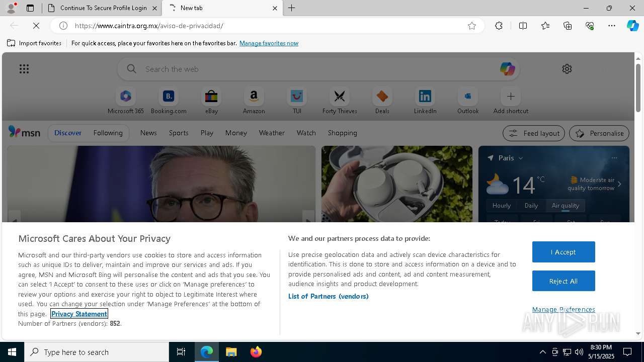Image resolution: width=644 pixels, height=362 pixels.
Task: Open the Weather section
Action: pyautogui.click(x=272, y=133)
